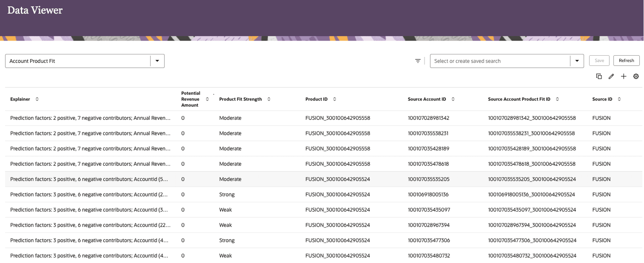Image resolution: width=644 pixels, height=263 pixels.
Task: Sort by Explainer column arrows
Action: [x=37, y=99]
